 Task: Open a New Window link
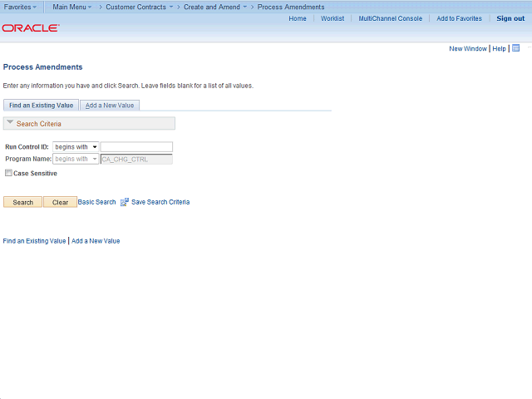pyautogui.click(x=468, y=48)
